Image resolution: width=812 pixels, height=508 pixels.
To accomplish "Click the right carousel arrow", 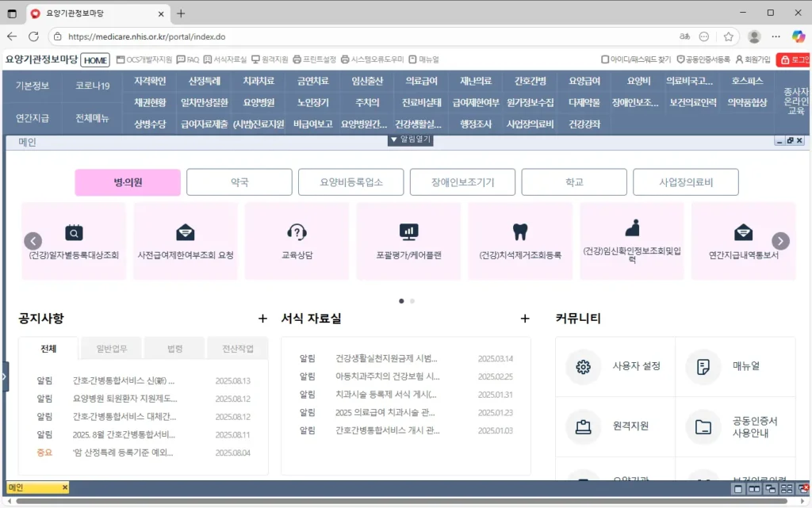I will [780, 241].
